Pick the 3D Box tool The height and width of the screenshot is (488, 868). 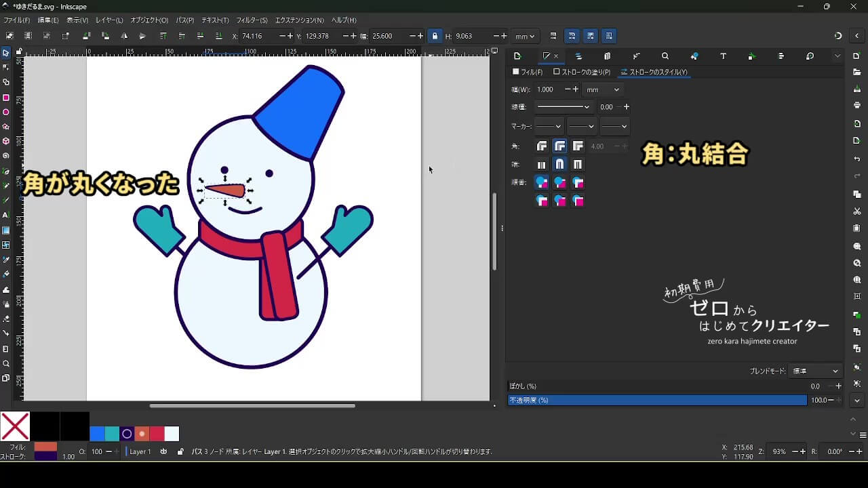(x=6, y=142)
